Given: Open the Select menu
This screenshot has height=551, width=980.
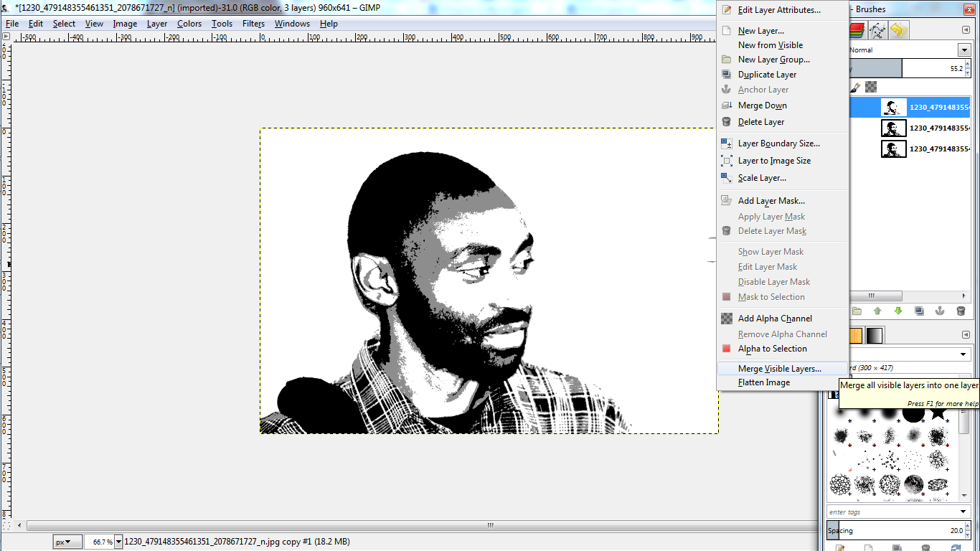Looking at the screenshot, I should point(64,24).
